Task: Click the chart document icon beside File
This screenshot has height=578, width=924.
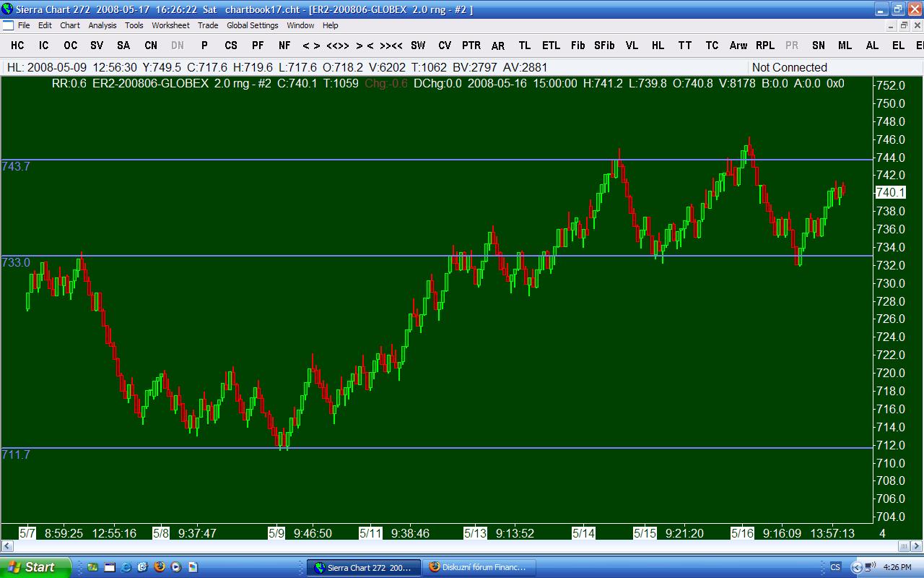Action: [8, 25]
